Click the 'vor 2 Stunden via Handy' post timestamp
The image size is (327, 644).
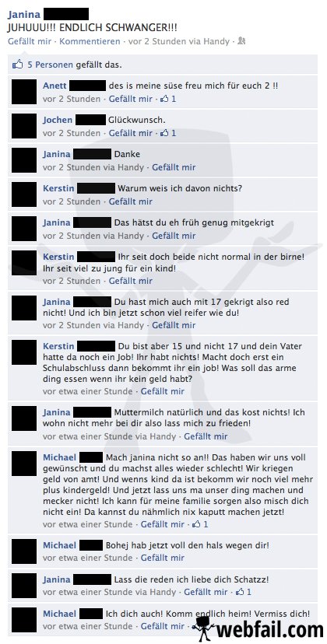pos(179,41)
